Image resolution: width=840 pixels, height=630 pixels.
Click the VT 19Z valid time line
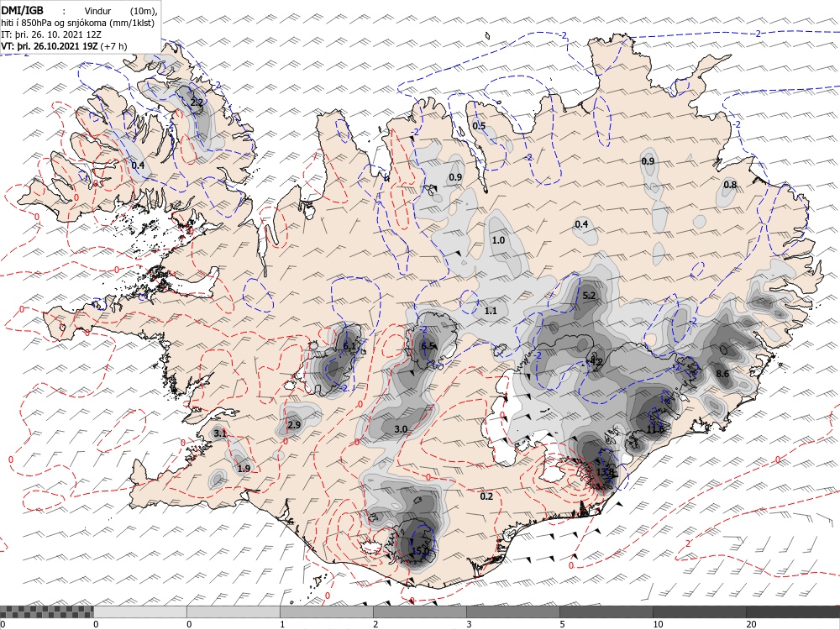tap(65, 46)
